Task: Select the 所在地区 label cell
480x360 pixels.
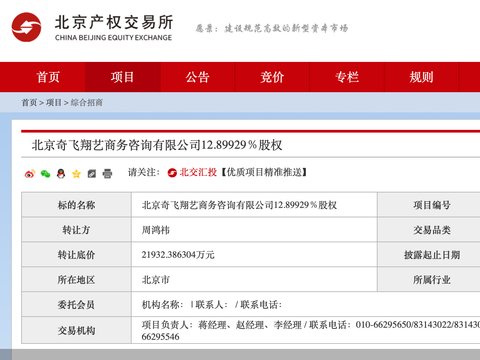Action: click(76, 280)
